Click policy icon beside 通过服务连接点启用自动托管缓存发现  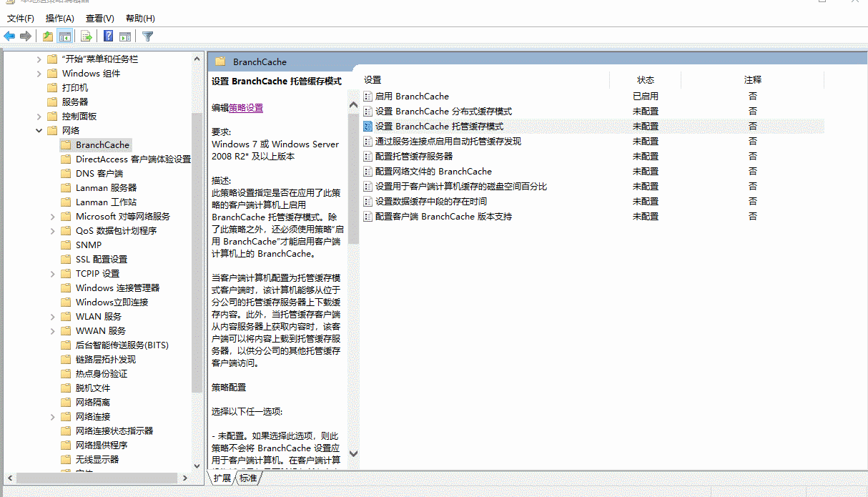tap(368, 142)
